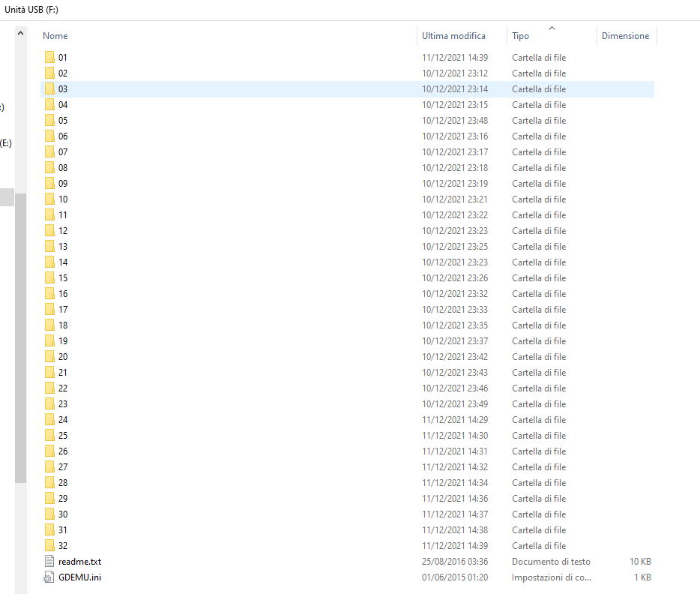
Task: Select folder named 14
Action: 63,262
